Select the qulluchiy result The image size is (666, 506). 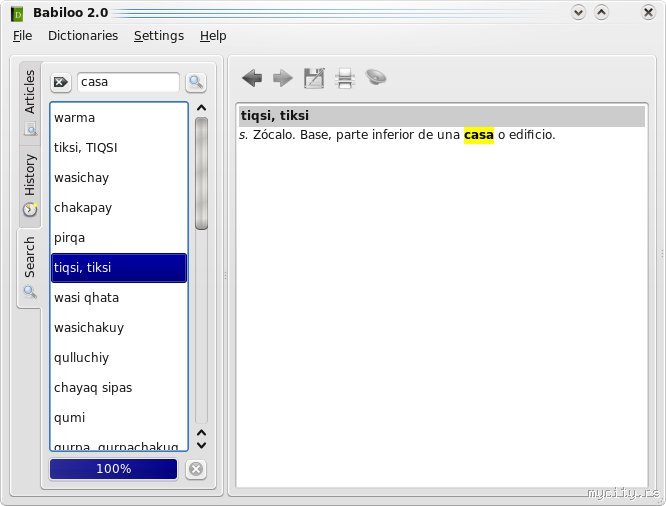[119, 358]
